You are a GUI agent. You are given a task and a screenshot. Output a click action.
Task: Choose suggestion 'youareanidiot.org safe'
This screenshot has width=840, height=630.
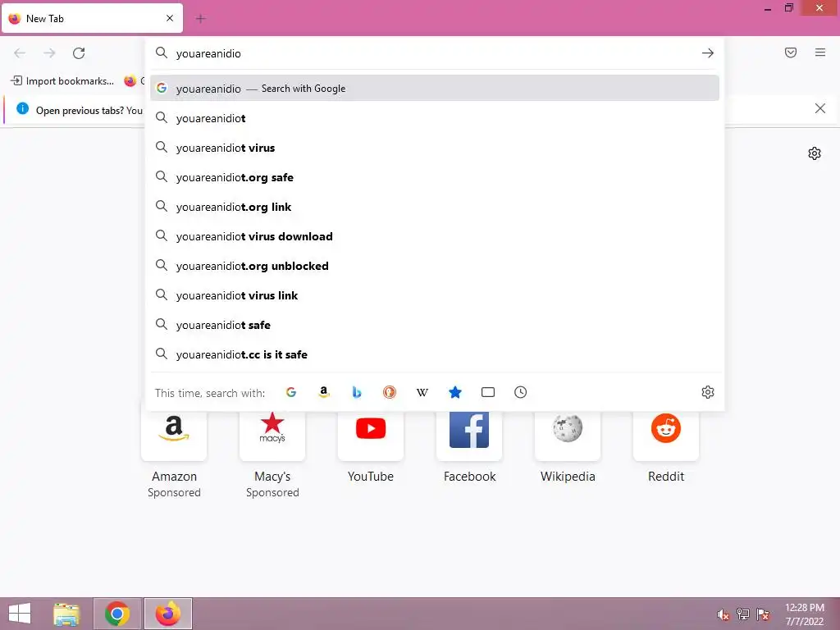click(435, 177)
